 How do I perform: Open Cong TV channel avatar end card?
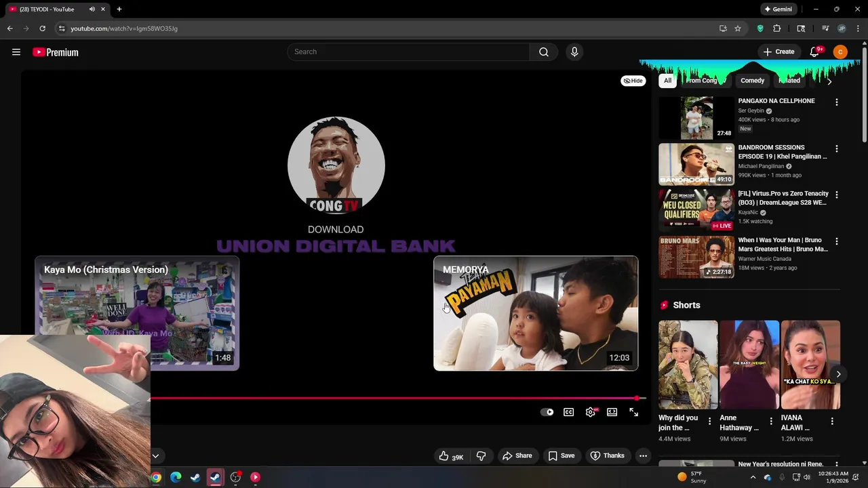click(336, 165)
